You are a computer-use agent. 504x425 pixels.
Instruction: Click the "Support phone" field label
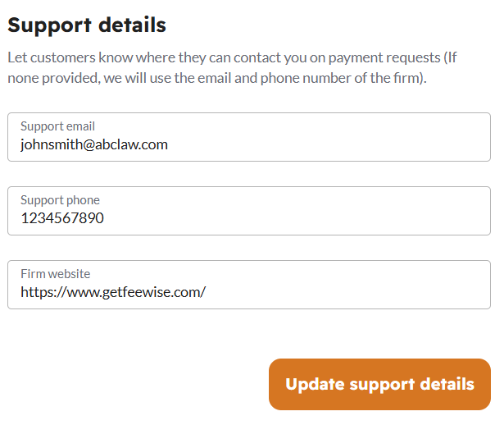tap(60, 200)
